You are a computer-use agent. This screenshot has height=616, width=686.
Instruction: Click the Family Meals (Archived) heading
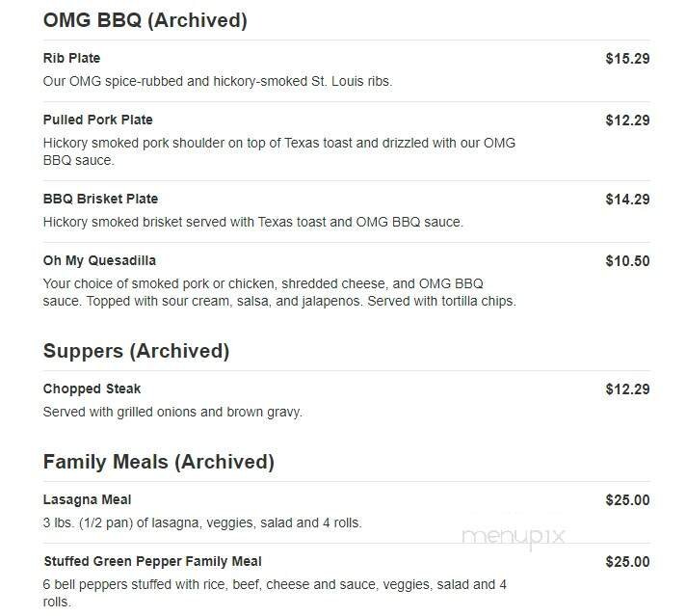pos(158,462)
